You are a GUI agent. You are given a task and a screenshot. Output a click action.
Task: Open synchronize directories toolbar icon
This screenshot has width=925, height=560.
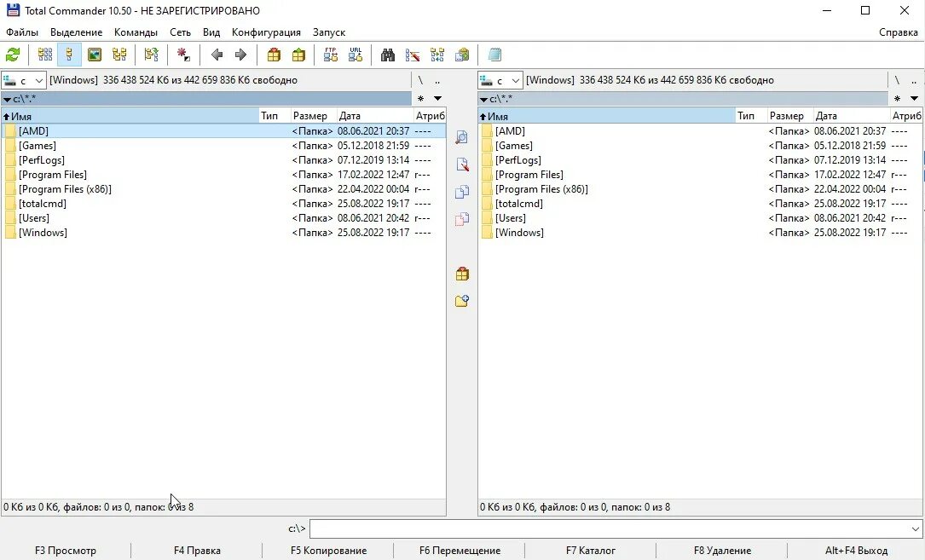[x=437, y=55]
